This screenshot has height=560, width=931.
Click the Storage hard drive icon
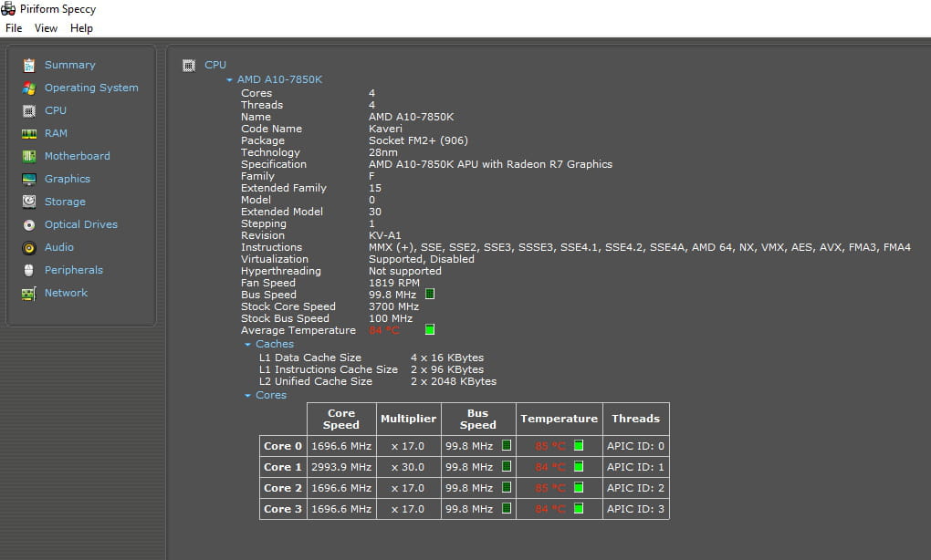28,202
